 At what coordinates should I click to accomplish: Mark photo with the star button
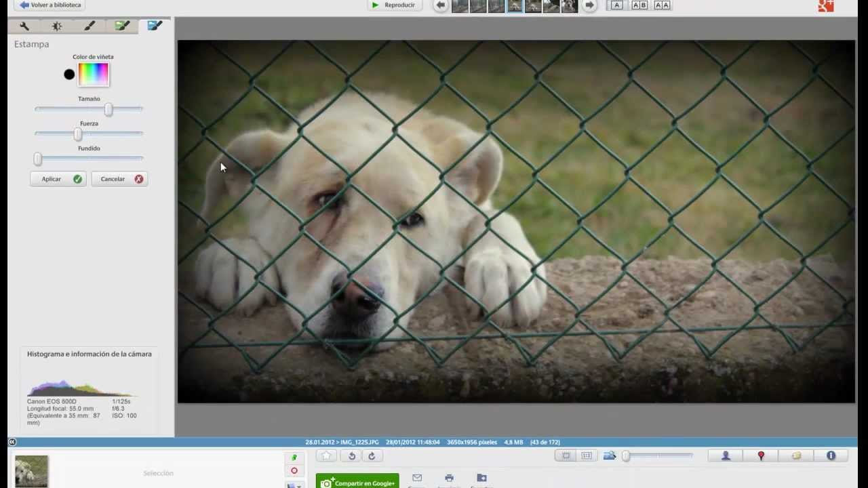point(326,456)
